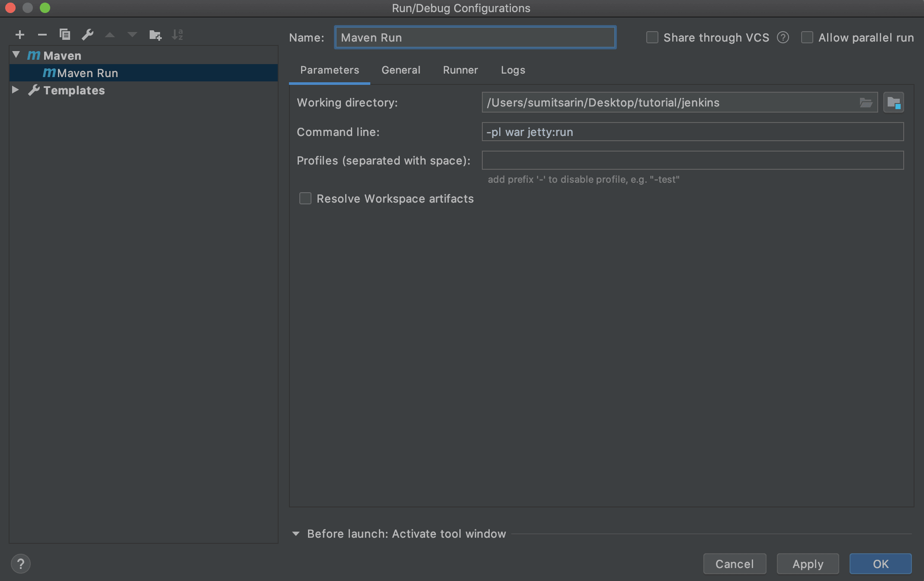Browse for a working directory
Image resolution: width=924 pixels, height=581 pixels.
click(x=866, y=103)
